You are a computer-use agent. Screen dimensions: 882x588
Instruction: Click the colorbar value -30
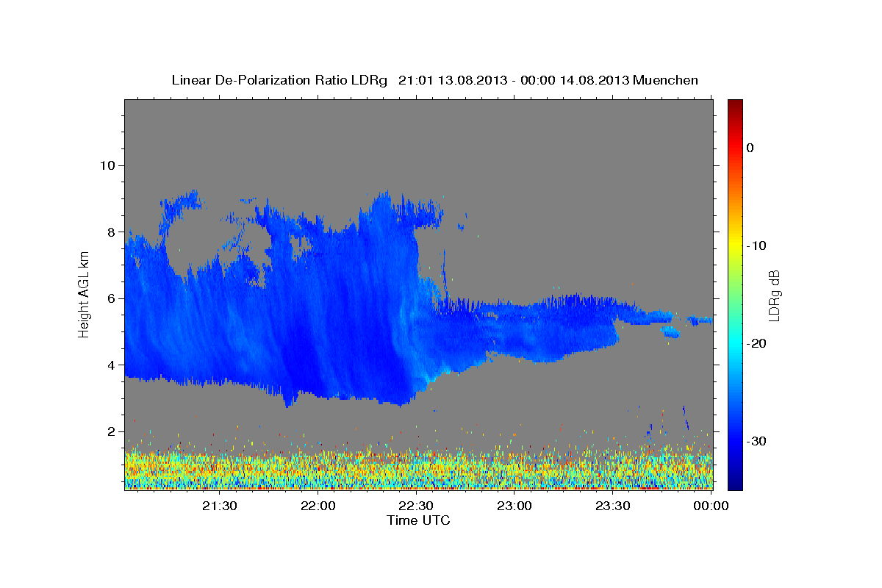[x=756, y=441]
